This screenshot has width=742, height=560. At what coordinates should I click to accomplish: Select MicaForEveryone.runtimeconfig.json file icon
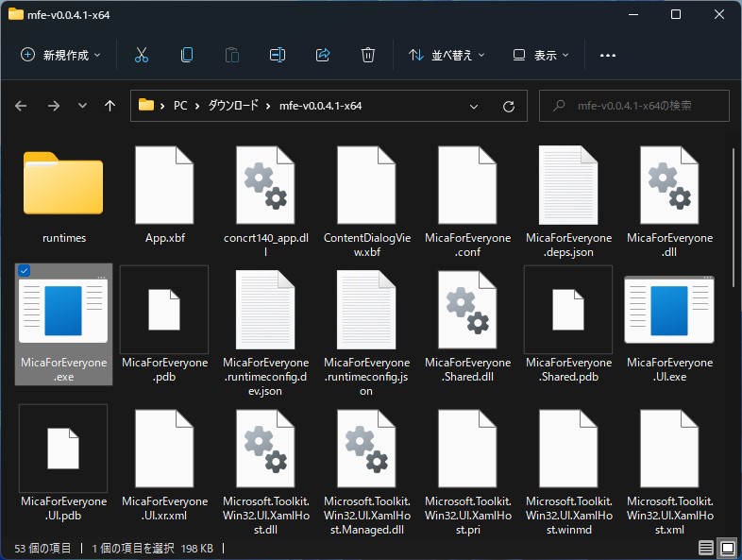366,310
